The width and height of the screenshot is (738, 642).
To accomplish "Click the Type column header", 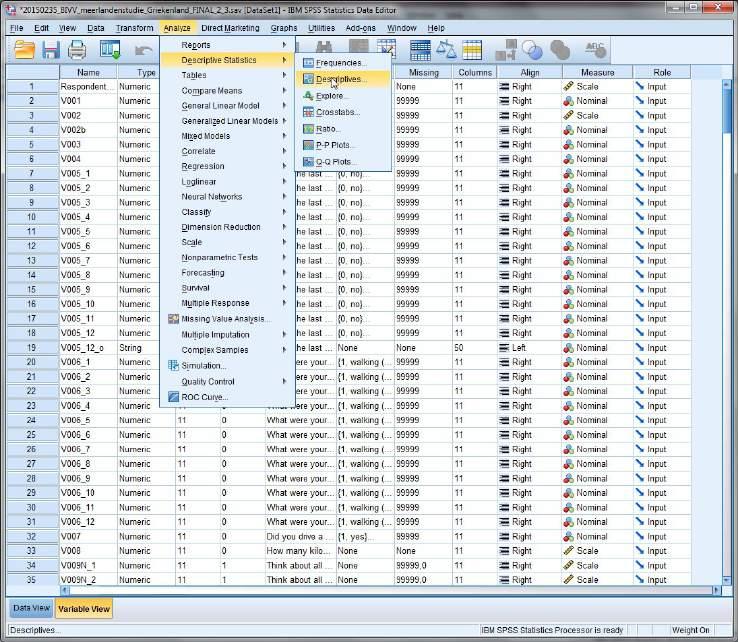I will pos(146,72).
